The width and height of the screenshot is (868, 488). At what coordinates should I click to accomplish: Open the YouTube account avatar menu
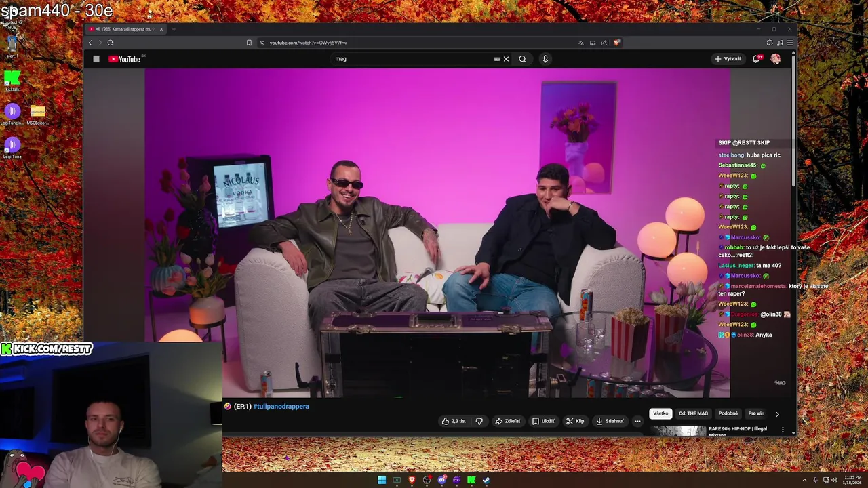coord(775,59)
